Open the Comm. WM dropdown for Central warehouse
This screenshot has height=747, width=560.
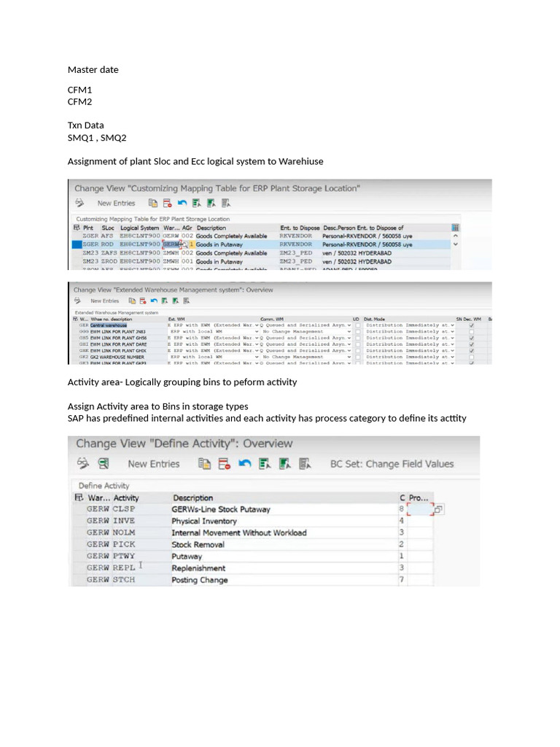pos(349,325)
